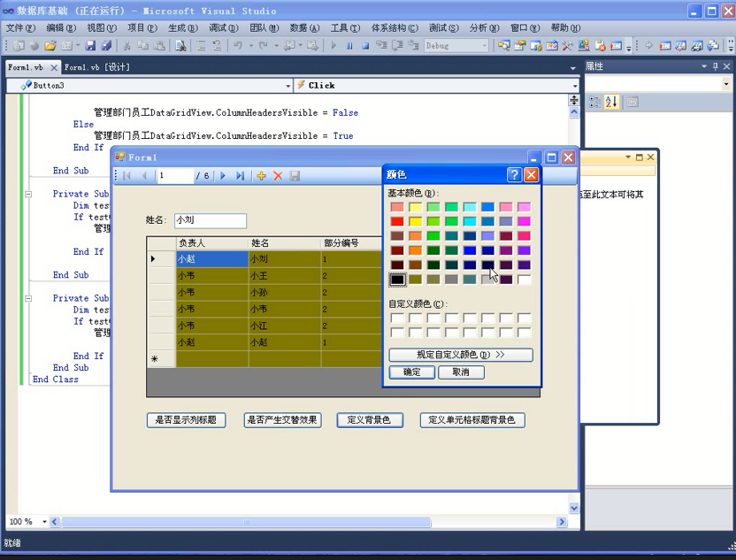Image resolution: width=736 pixels, height=560 pixels.
Task: Open the Button3 object dropdown
Action: (288, 86)
